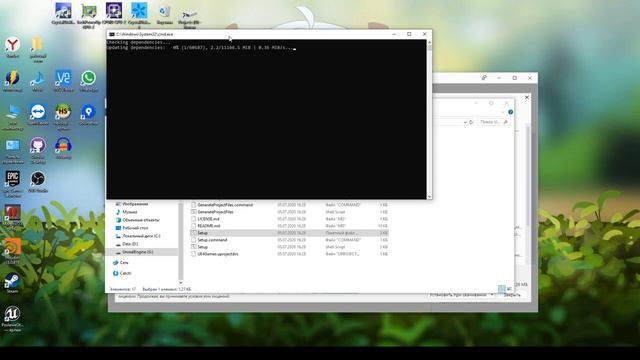Launch the Steam desktop shortcut

pyautogui.click(x=12, y=283)
